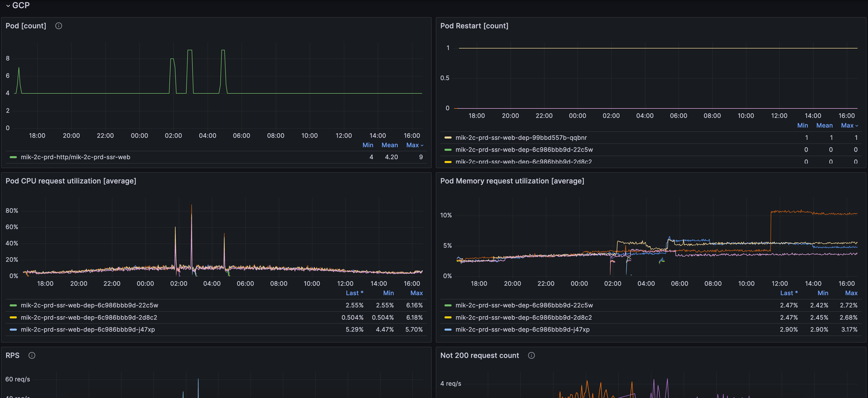
Task: Open Pod Restart [count] panel title menu
Action: click(474, 26)
